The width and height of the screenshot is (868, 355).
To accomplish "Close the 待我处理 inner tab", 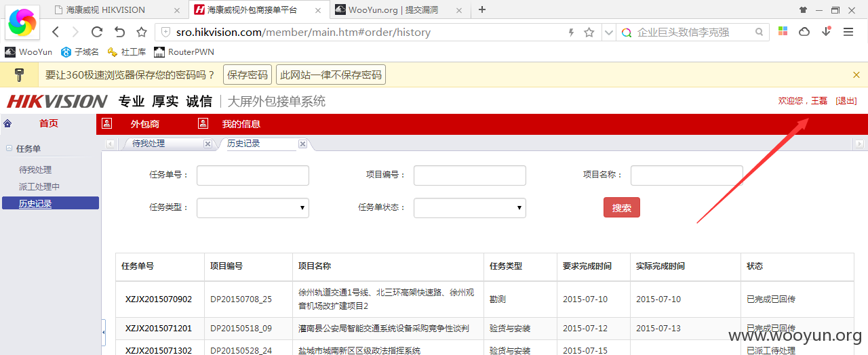I will point(208,144).
